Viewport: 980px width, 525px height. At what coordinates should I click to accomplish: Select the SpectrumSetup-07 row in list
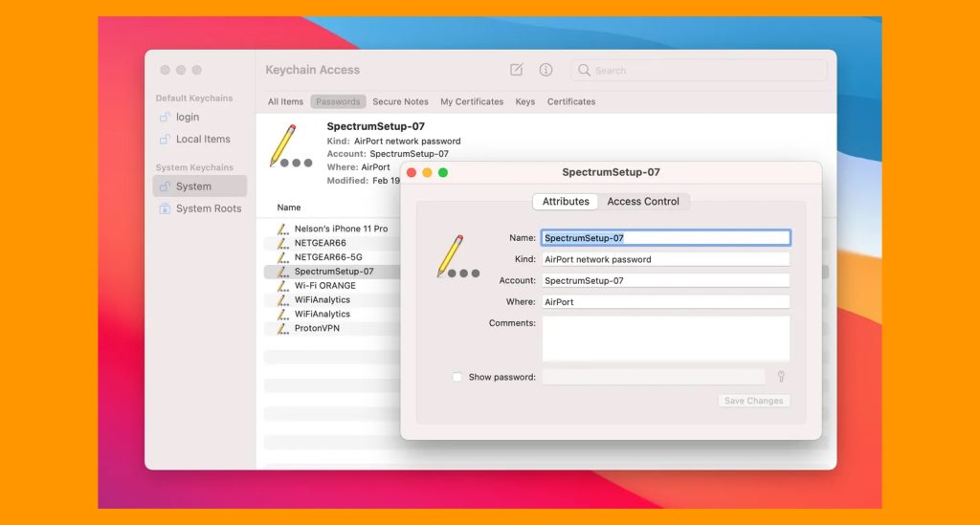pos(332,272)
